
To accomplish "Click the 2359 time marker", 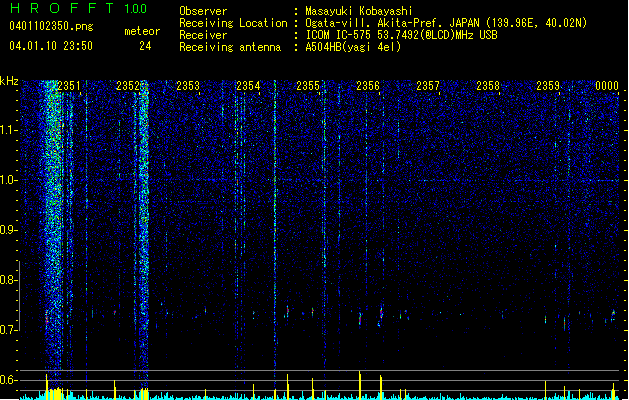I will tap(548, 86).
